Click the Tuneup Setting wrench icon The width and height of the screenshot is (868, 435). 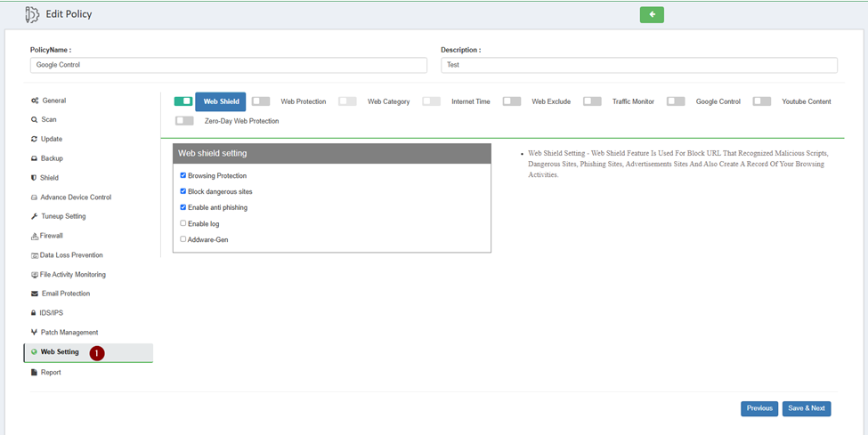35,216
